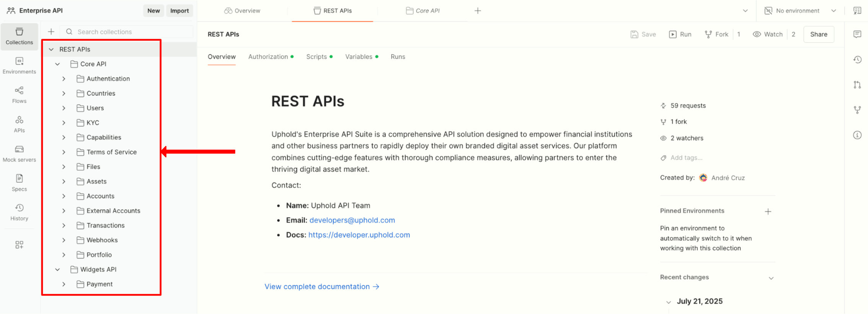Click the plus icon to create a collection
Viewport: 868px width, 314px height.
click(x=51, y=32)
